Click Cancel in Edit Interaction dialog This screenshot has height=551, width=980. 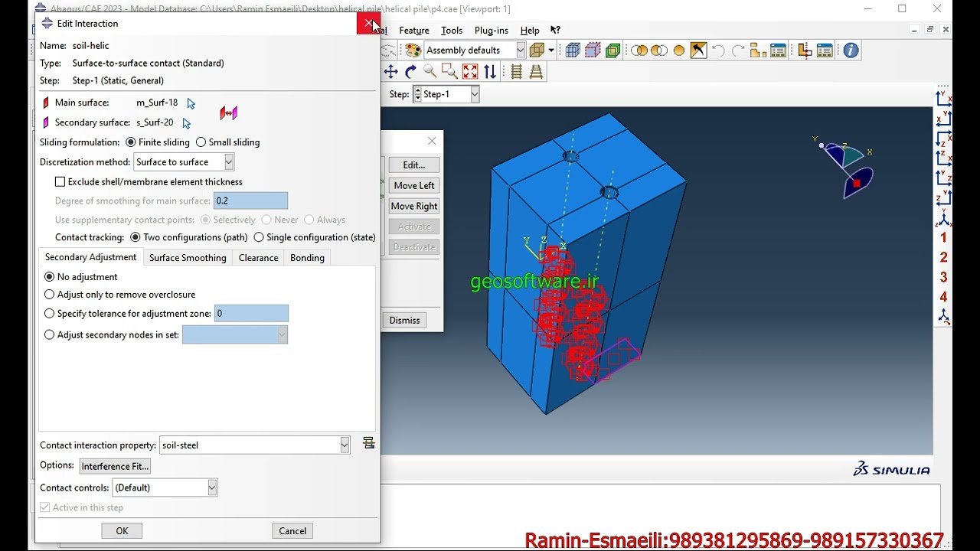tap(292, 531)
